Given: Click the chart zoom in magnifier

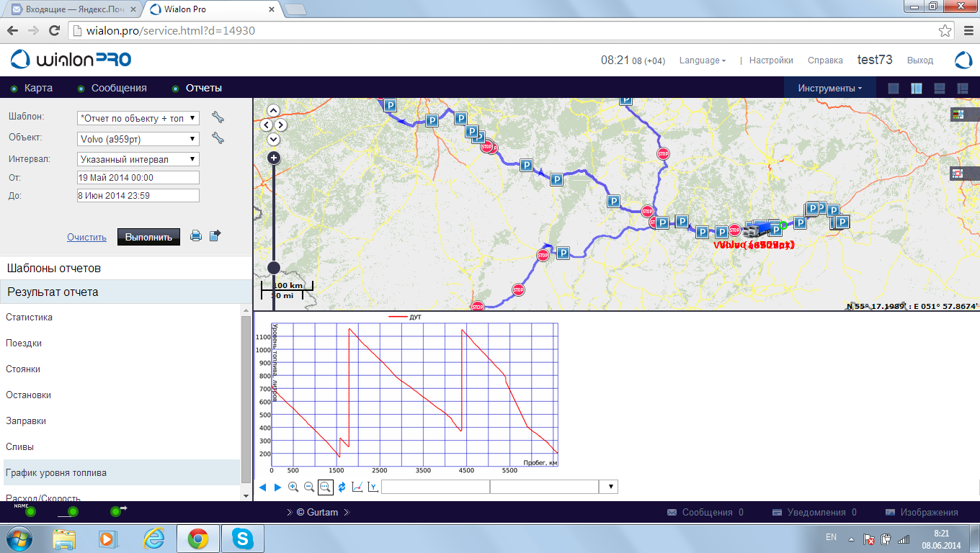Looking at the screenshot, I should tap(293, 487).
